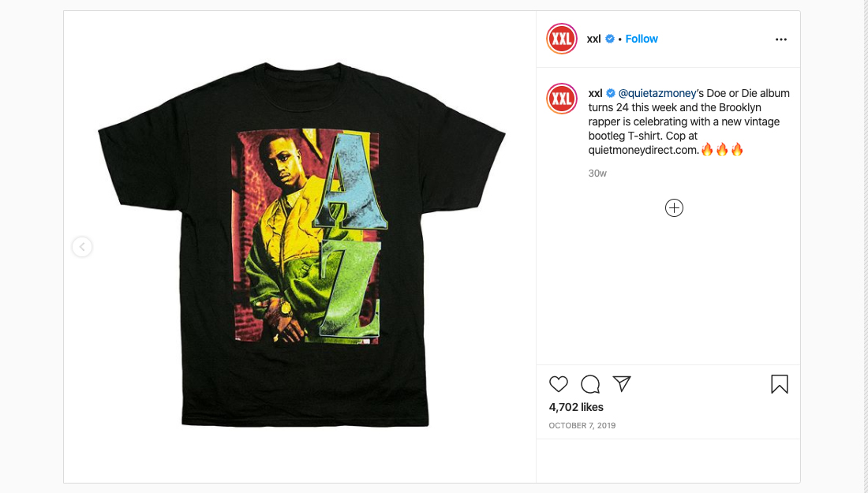
Task: Click verified badge next to header username
Action: point(609,39)
